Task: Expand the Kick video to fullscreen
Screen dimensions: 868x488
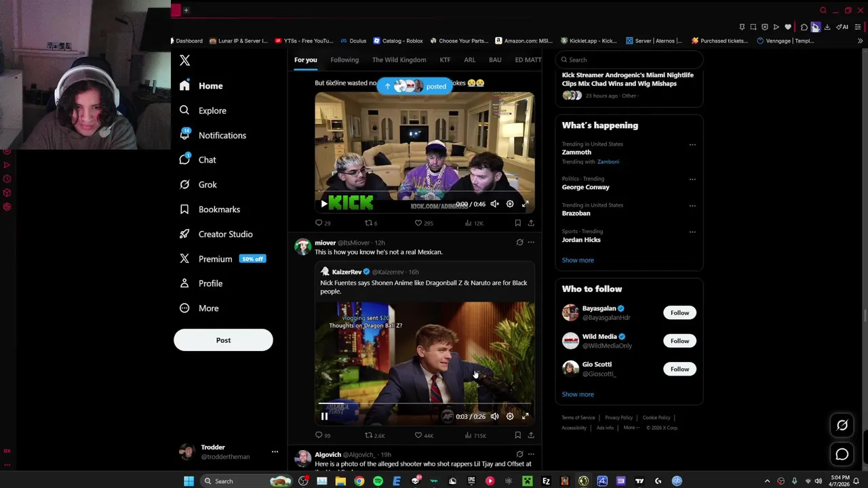Action: (x=525, y=204)
